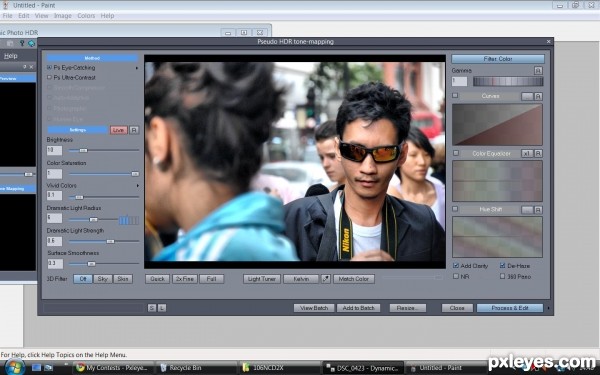Click the blank button beside Hue Shift
Viewport: 600px width, 375px height.
[x=527, y=210]
